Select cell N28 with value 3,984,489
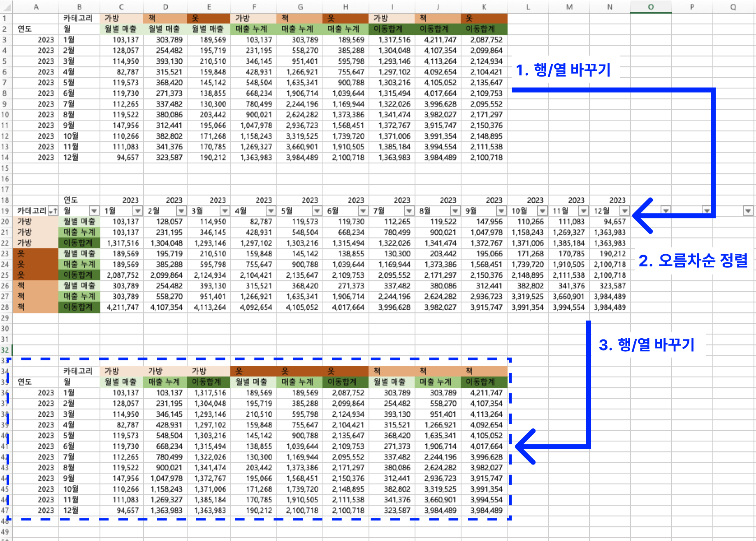Image resolution: width=756 pixels, height=541 pixels. (x=610, y=307)
